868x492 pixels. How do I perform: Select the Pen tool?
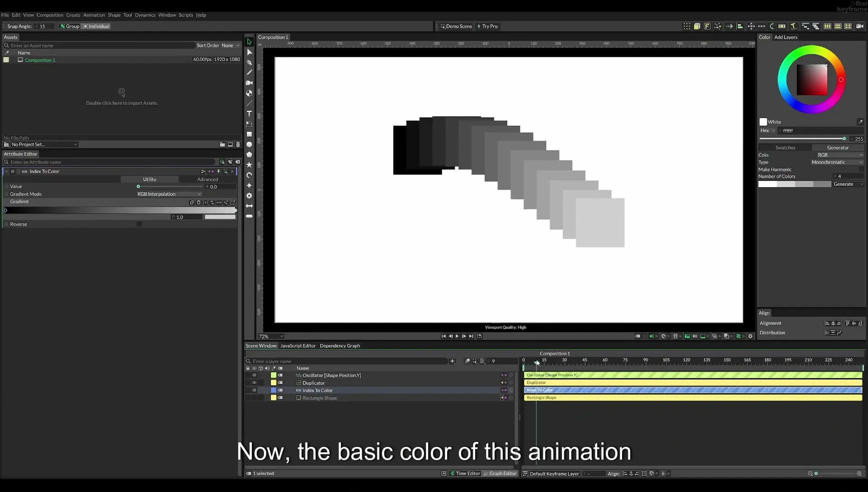(x=249, y=62)
